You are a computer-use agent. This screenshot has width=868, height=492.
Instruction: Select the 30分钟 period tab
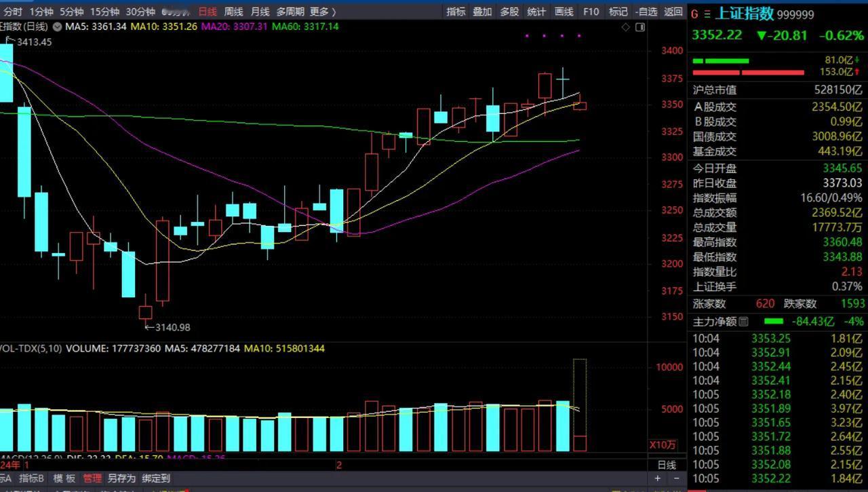click(x=140, y=12)
